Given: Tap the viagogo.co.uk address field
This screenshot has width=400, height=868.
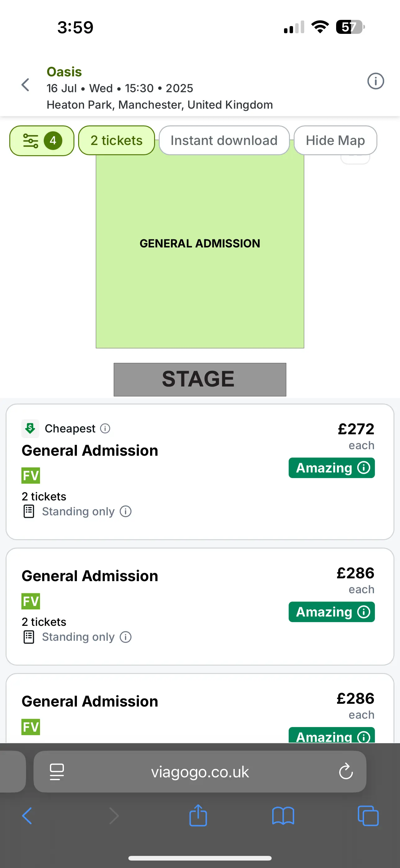Looking at the screenshot, I should point(200,772).
